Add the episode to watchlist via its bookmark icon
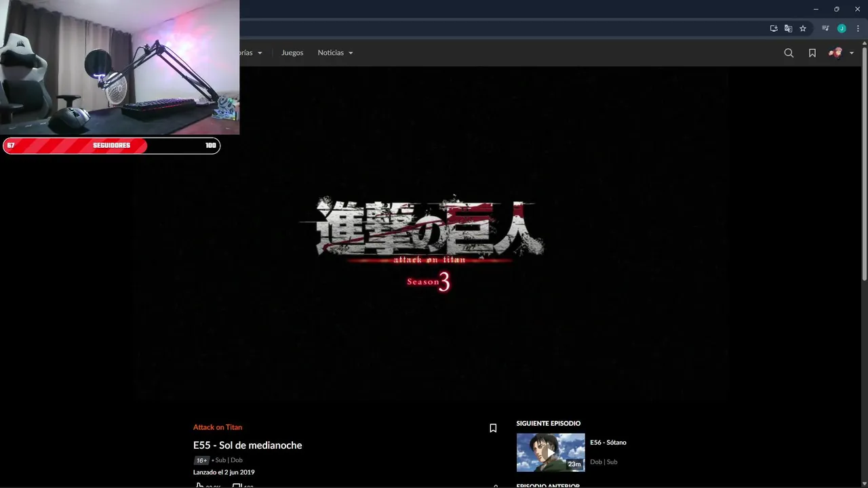 (493, 428)
